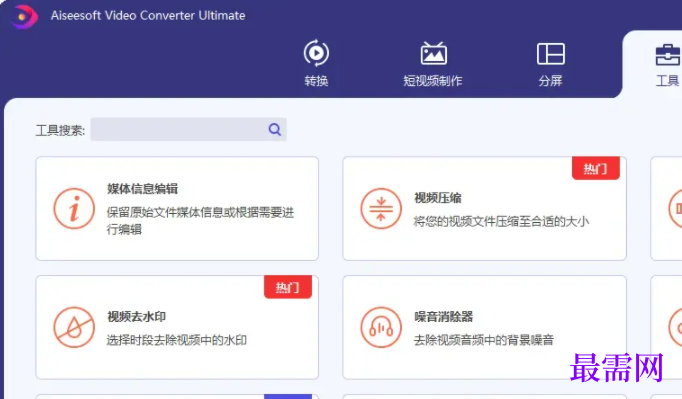
Task: Focus the 工具搜索 search field
Action: [x=188, y=129]
